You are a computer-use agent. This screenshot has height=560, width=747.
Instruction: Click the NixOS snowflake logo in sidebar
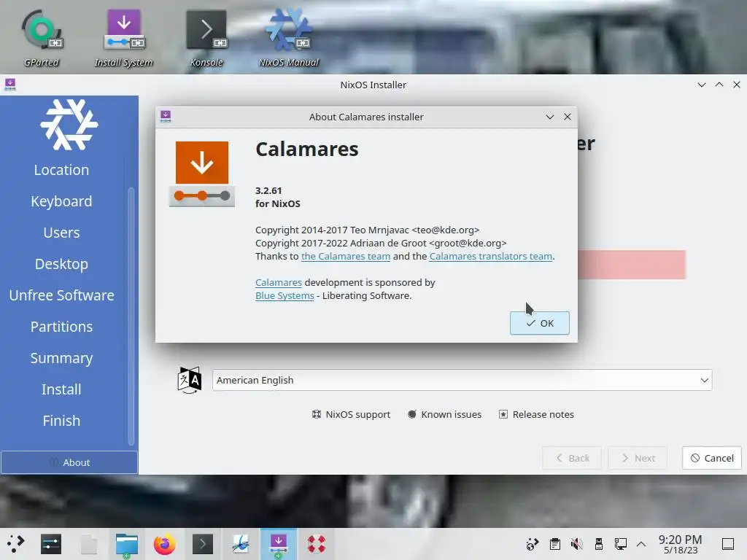coord(69,125)
